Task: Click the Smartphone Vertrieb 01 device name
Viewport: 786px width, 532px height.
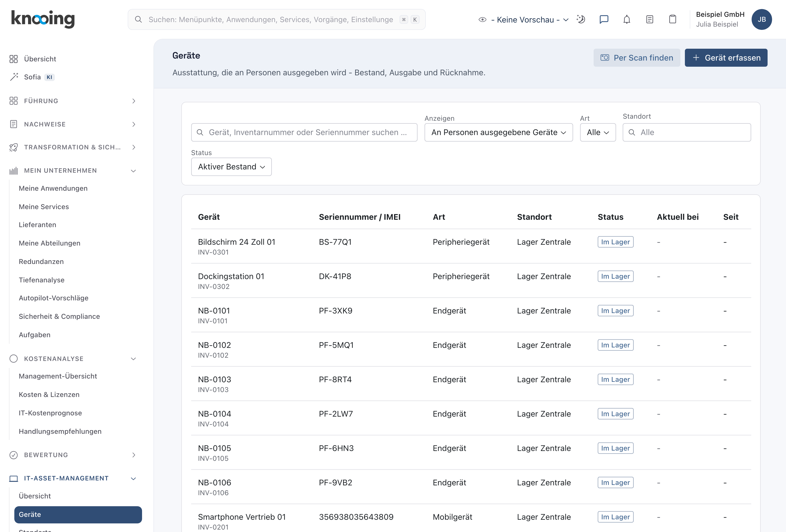Action: click(242, 517)
